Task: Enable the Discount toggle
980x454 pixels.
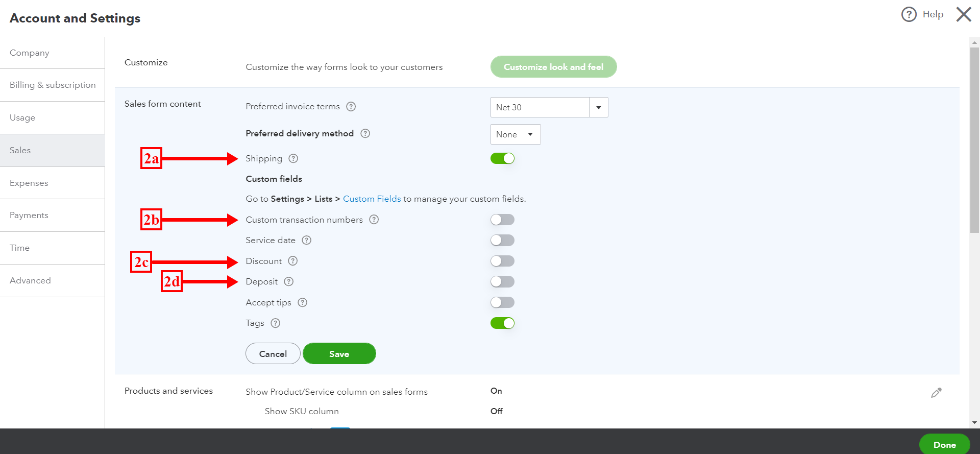Action: click(502, 261)
